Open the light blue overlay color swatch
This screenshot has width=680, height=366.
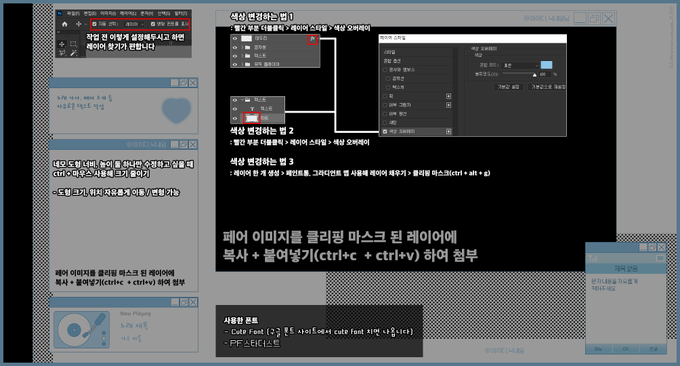point(546,65)
